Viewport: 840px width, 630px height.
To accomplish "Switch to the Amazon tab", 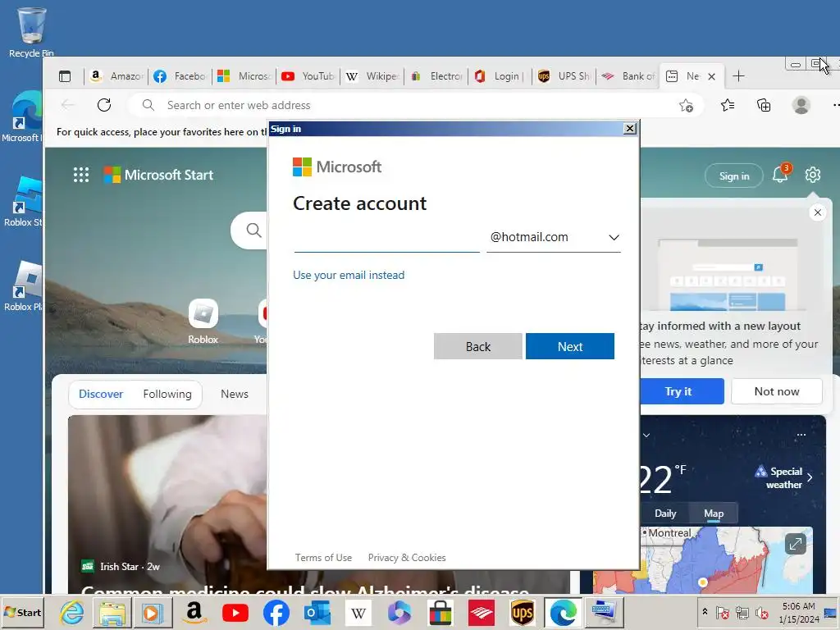I will coord(116,76).
